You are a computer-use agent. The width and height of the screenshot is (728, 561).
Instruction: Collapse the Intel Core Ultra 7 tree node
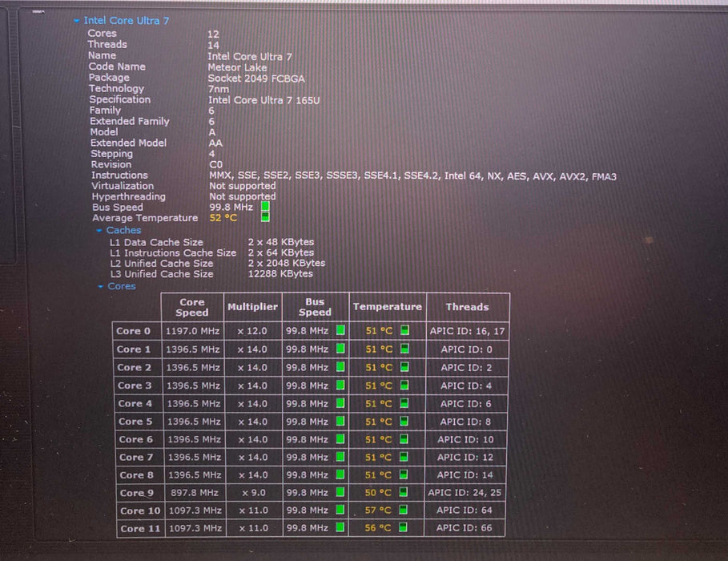tap(77, 21)
